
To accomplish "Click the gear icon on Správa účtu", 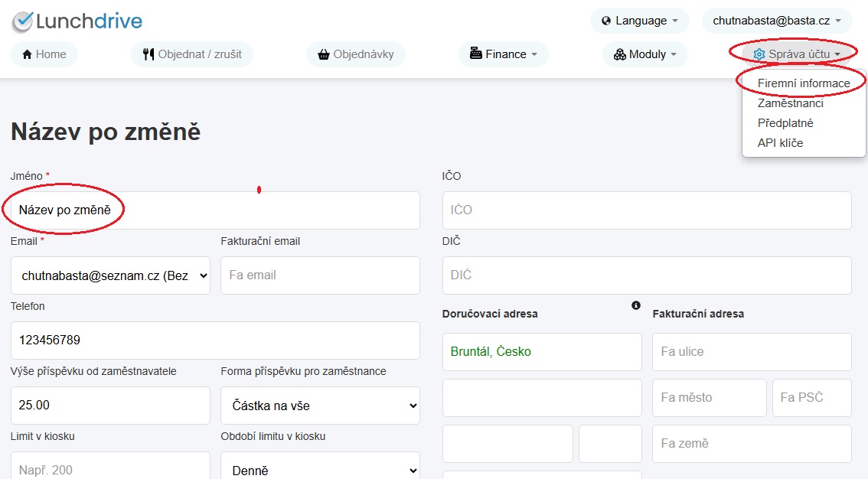I will coord(759,54).
